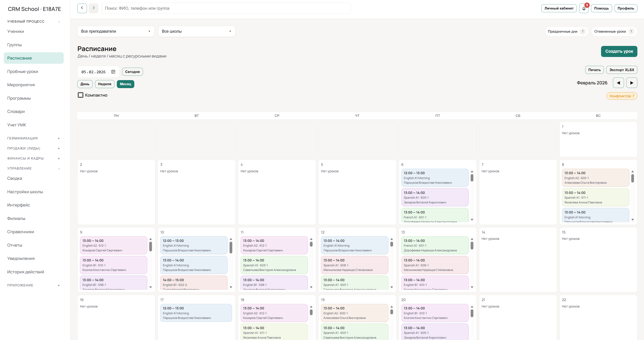Screen dimensions: 644x340
Task: Go to previous month with left triangle
Action: [x=618, y=83]
